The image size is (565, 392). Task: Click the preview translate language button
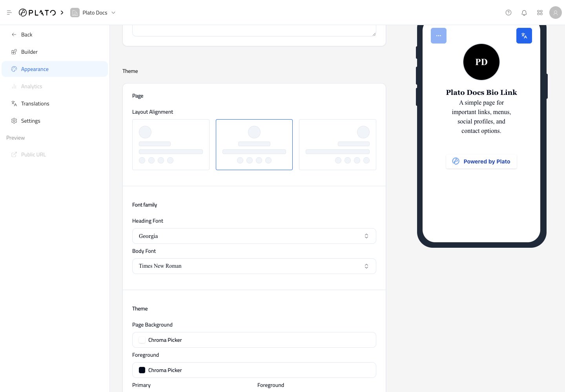(524, 36)
